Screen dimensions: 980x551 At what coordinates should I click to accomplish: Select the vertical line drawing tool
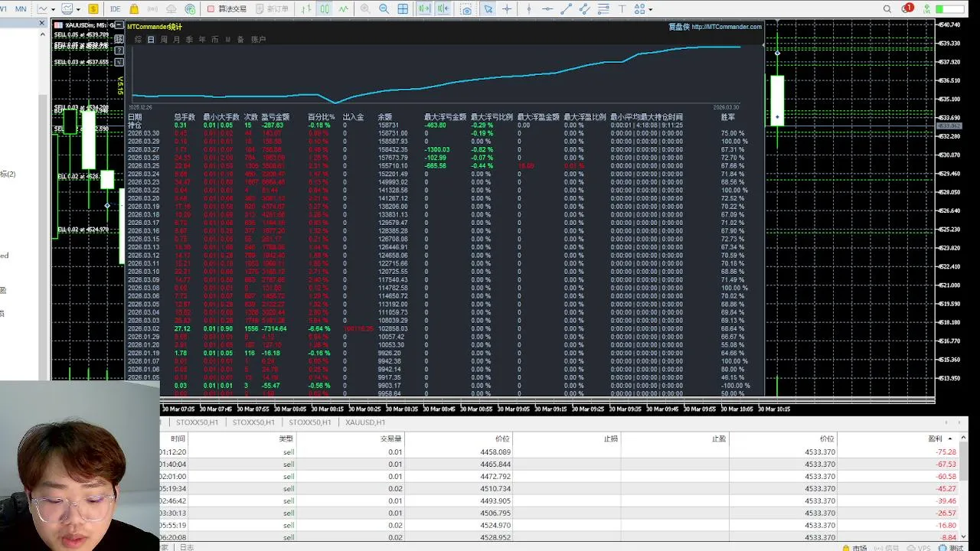(528, 9)
